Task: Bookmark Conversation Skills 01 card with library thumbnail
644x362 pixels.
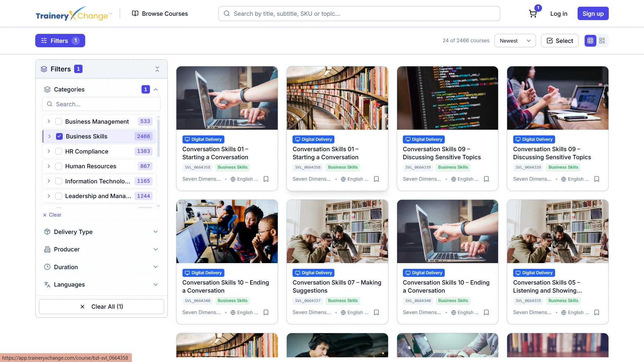Action: (x=376, y=179)
